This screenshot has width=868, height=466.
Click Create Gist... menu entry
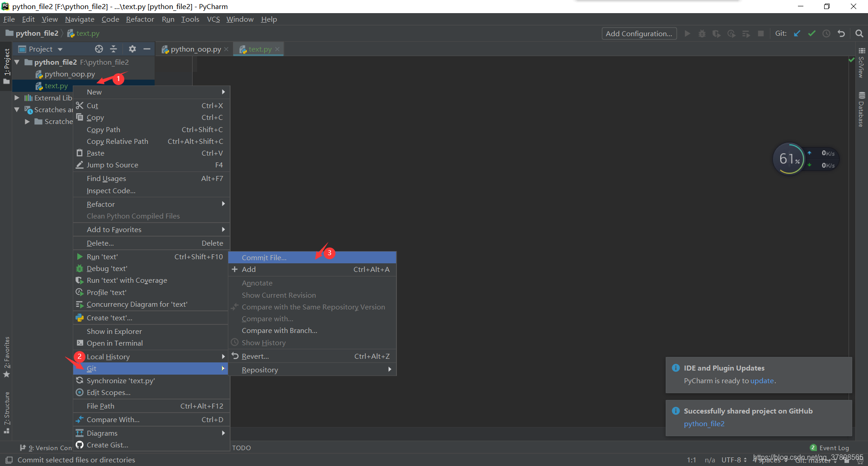(x=151, y=445)
